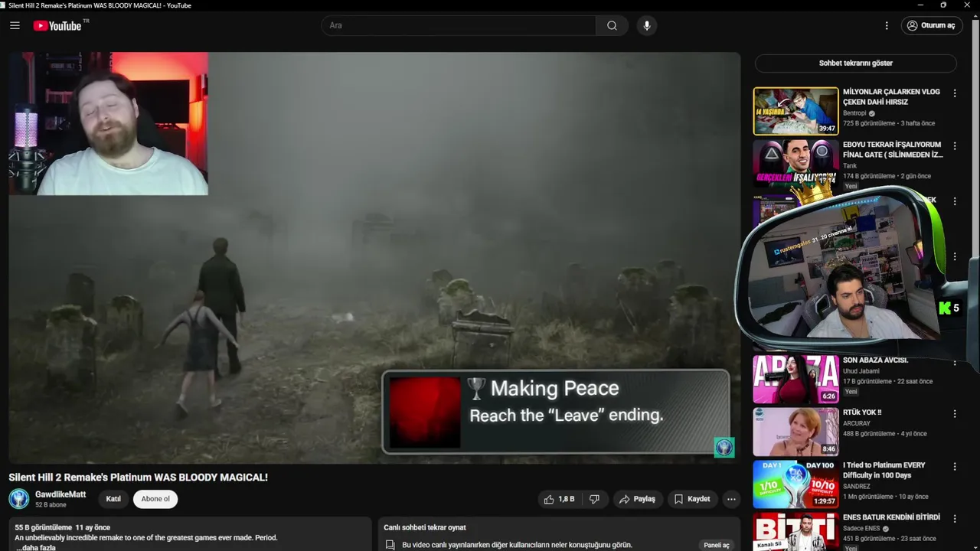Click the magnifier search button
Viewport: 980px width, 551px height.
click(x=612, y=25)
